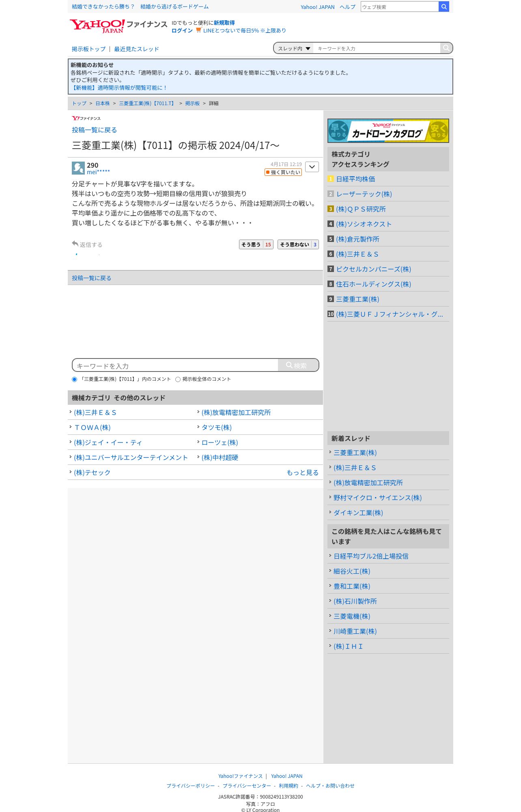Open ranking #2 レーザーテック(株)
Image resolution: width=521 pixels, height=812 pixels.
[364, 194]
